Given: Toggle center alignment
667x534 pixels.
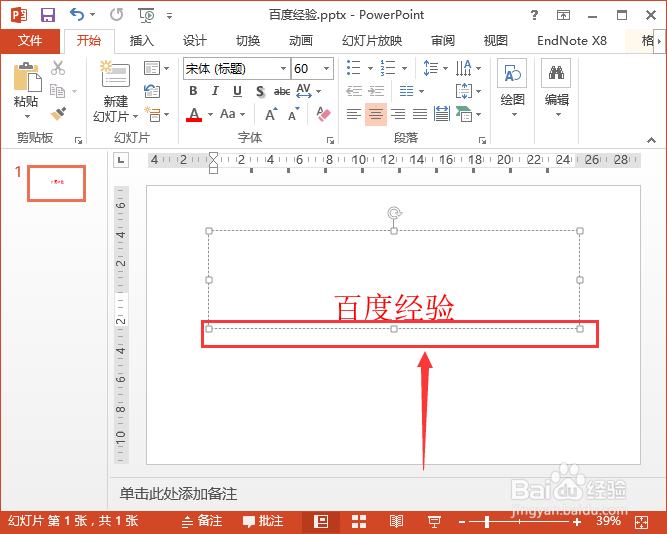Looking at the screenshot, I should pyautogui.click(x=376, y=114).
